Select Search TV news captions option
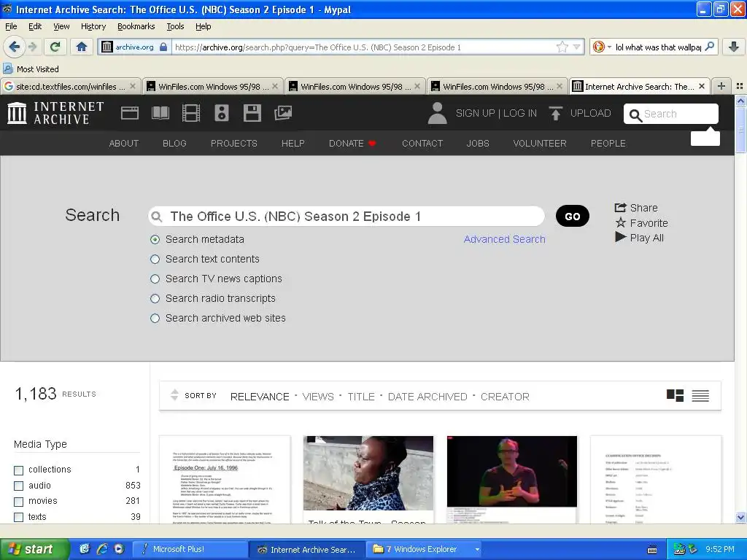This screenshot has width=747, height=560. pos(155,279)
